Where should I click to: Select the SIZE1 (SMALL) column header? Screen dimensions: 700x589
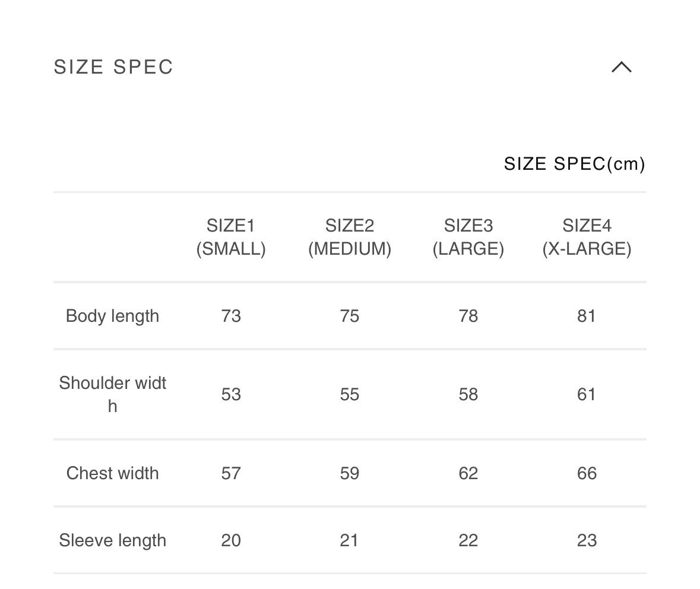click(x=231, y=237)
